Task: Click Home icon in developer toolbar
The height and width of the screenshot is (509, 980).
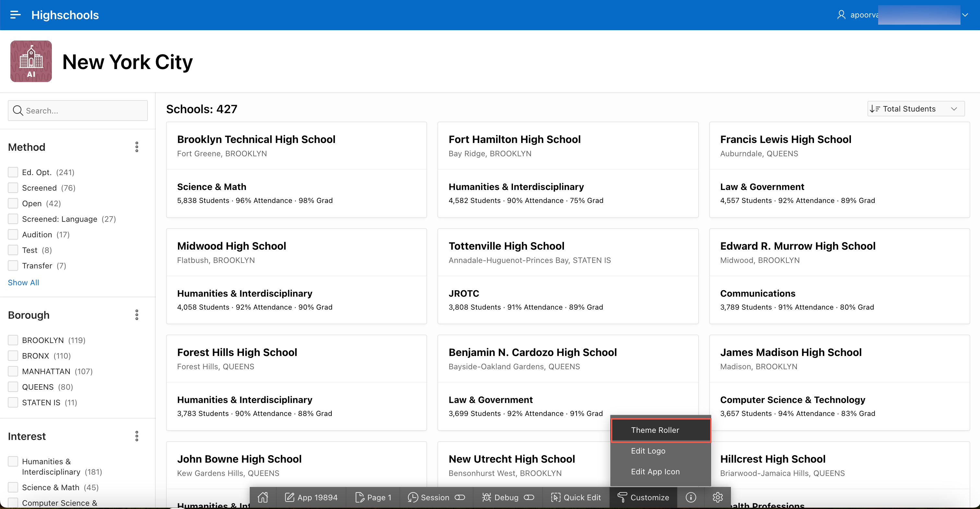Action: pos(263,497)
